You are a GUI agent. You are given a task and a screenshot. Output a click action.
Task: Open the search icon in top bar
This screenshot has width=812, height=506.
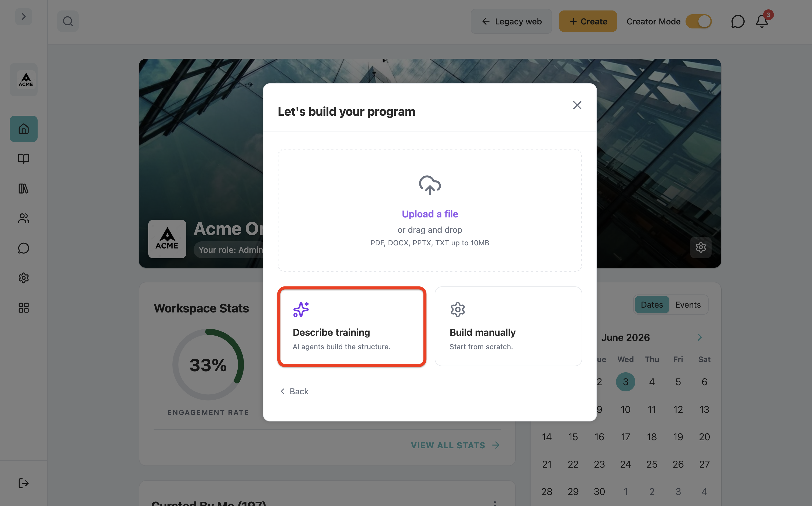(68, 21)
